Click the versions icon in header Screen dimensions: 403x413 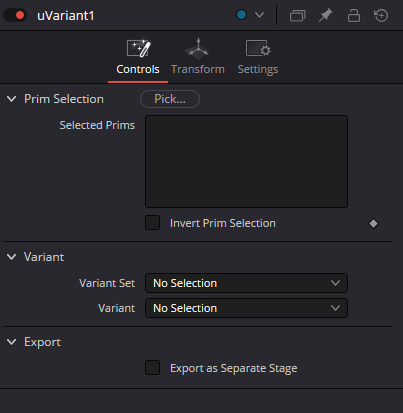(297, 15)
